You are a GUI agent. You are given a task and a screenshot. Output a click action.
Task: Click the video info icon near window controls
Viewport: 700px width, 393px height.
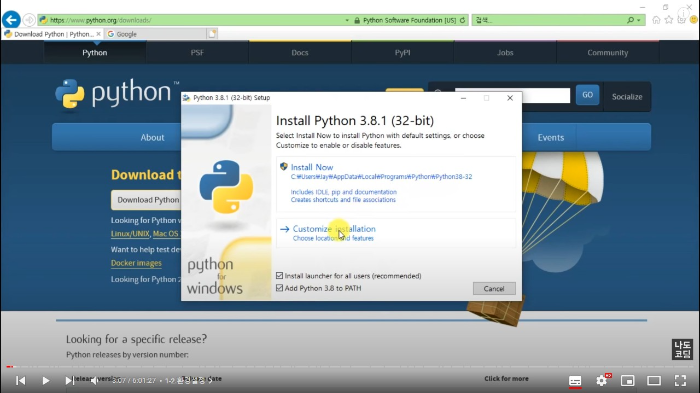(x=683, y=13)
